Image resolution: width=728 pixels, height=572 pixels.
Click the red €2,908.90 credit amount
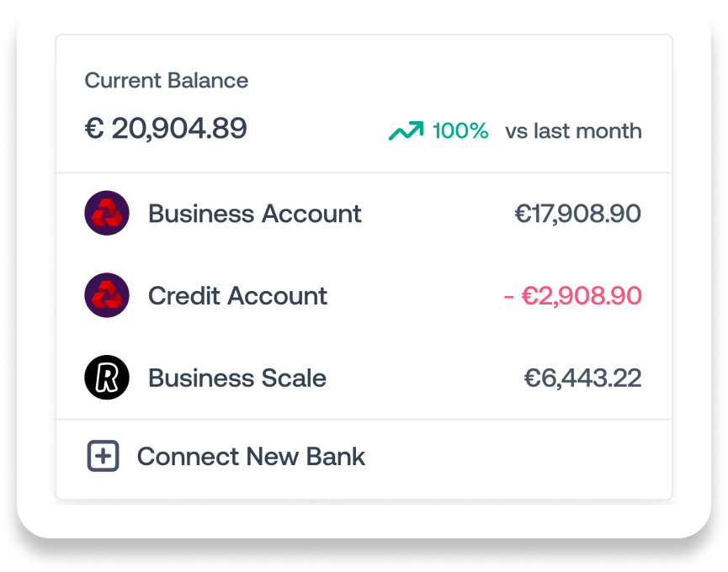(582, 296)
